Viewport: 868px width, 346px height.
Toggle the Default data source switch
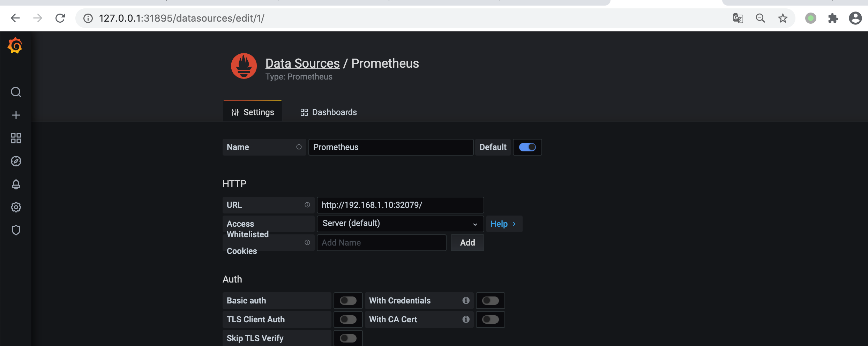click(x=527, y=147)
